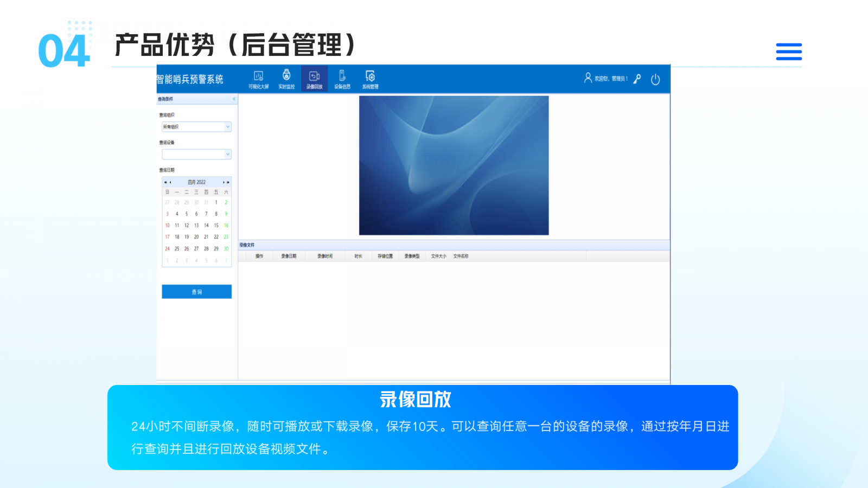Switch to 实时监控 live monitoring

pyautogui.click(x=286, y=79)
